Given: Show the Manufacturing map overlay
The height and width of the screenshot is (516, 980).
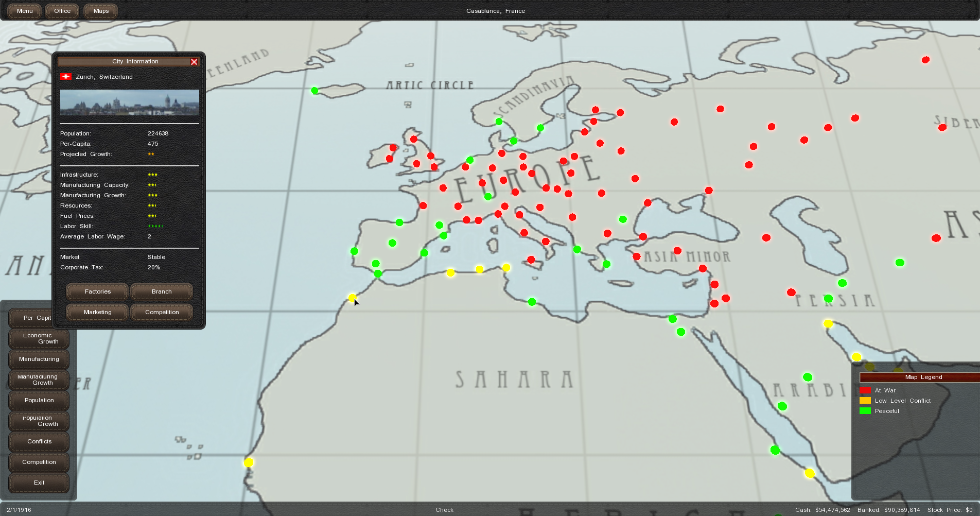Looking at the screenshot, I should coord(39,359).
